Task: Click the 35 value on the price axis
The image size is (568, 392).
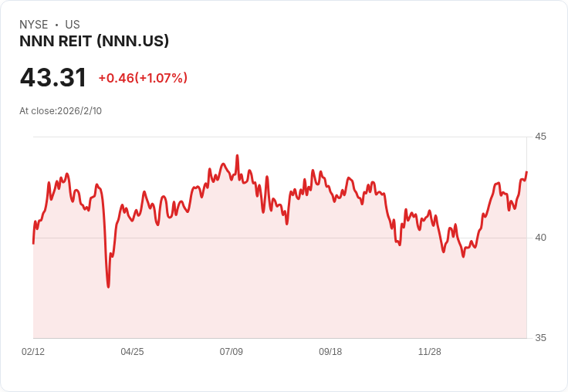Action: click(x=540, y=338)
